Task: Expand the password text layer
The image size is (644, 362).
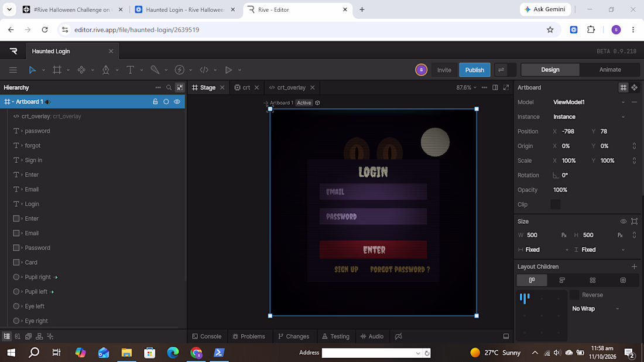Action: pos(22,131)
